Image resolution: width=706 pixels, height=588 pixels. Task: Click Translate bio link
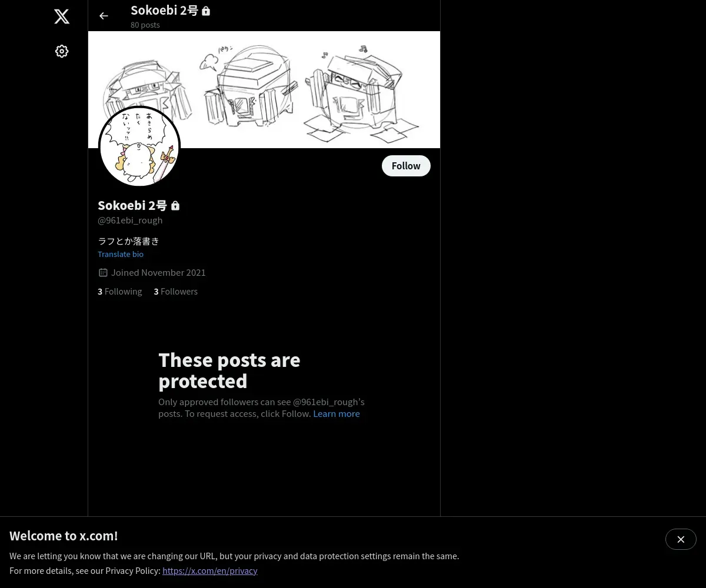(121, 254)
